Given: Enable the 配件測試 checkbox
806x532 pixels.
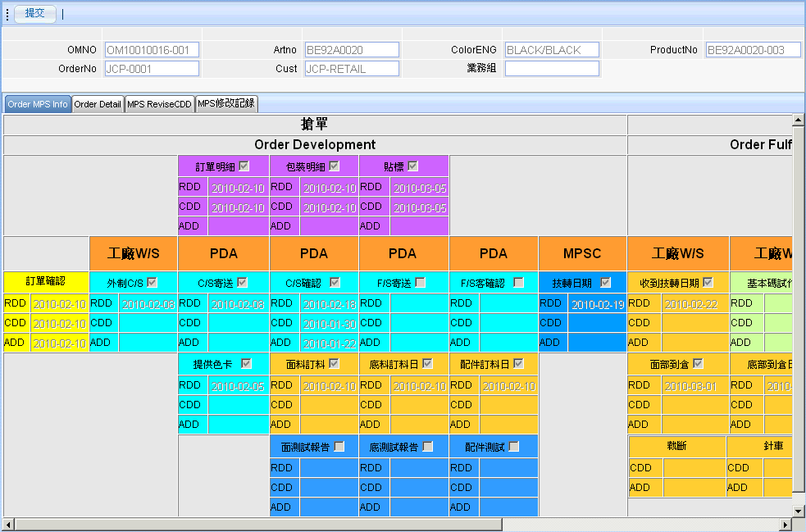Looking at the screenshot, I should click(x=513, y=446).
